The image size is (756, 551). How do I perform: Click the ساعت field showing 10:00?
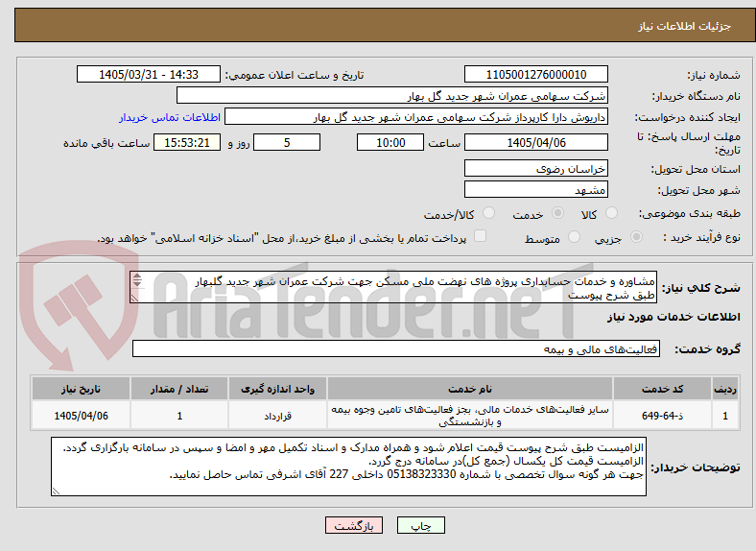tap(390, 142)
